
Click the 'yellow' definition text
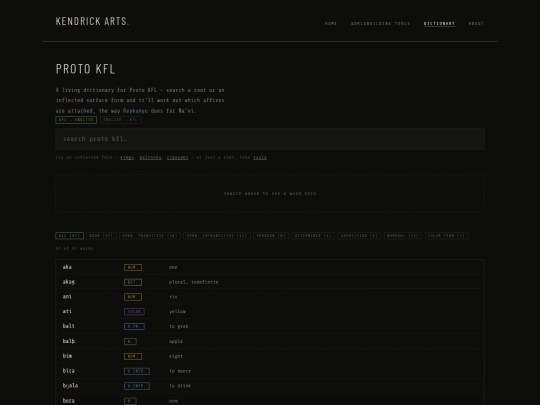click(x=177, y=312)
